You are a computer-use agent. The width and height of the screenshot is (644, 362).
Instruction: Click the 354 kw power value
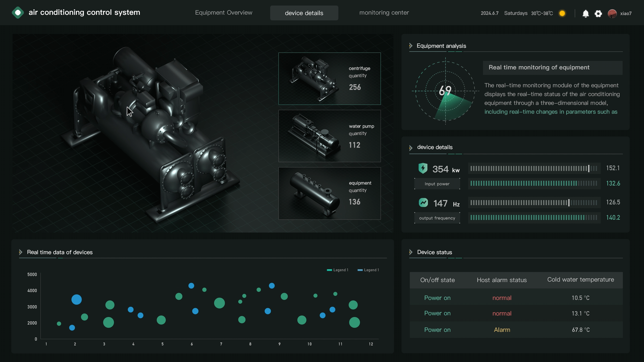tap(446, 169)
